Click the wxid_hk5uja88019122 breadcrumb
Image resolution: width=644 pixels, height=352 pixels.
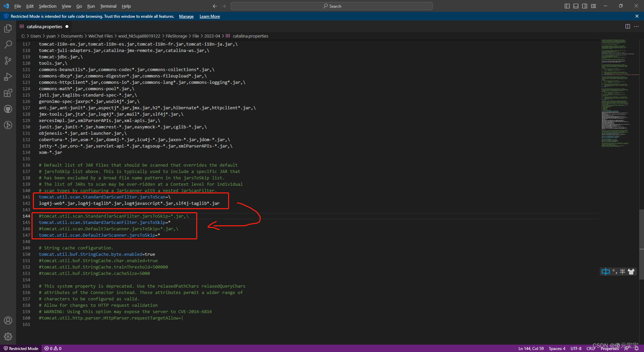point(139,36)
